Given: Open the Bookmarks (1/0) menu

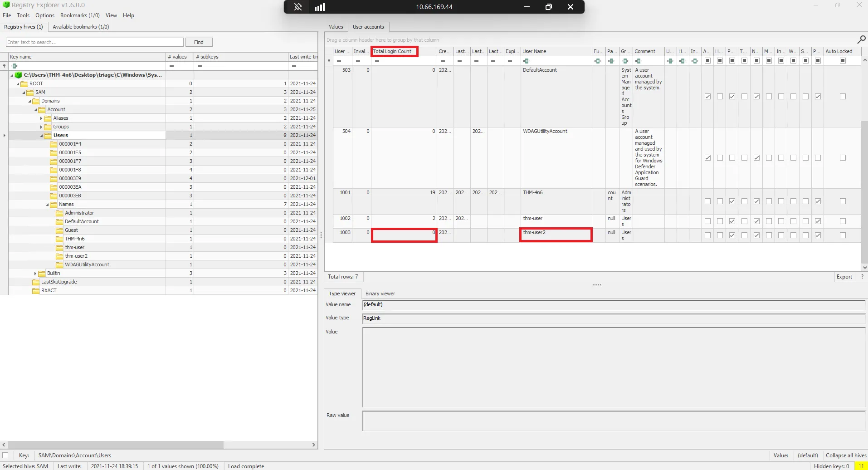Looking at the screenshot, I should 80,15.
